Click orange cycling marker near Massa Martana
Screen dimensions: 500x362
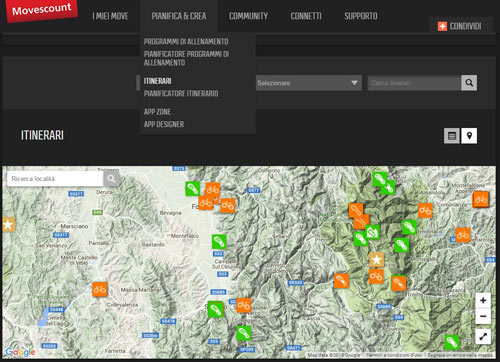pyautogui.click(x=100, y=289)
